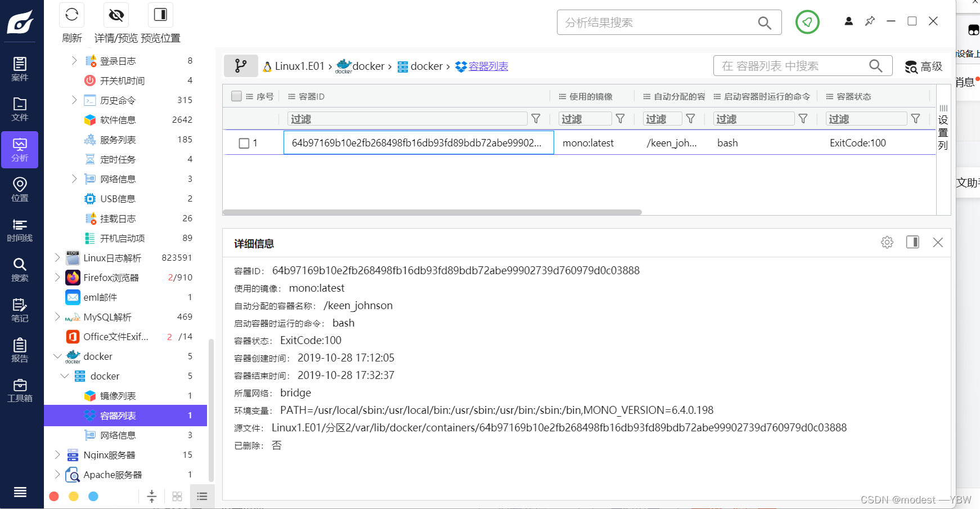Collapse the docker tree node
The image size is (980, 509).
pyautogui.click(x=57, y=356)
